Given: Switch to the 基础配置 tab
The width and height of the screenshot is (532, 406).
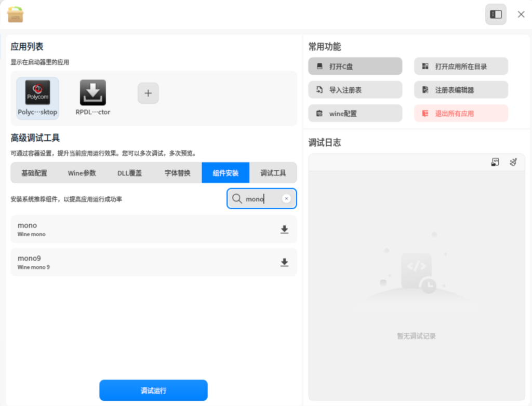Looking at the screenshot, I should (34, 173).
